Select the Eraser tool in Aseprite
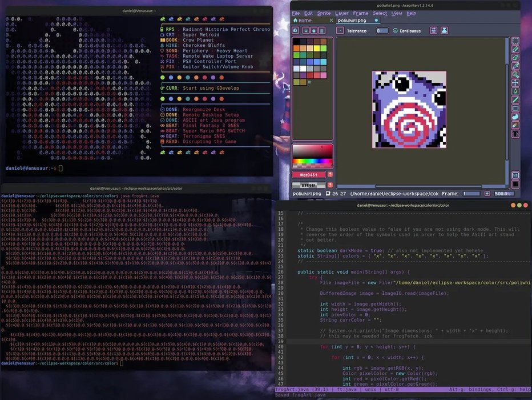Image resolution: width=532 pixels, height=400 pixels. click(x=515, y=58)
